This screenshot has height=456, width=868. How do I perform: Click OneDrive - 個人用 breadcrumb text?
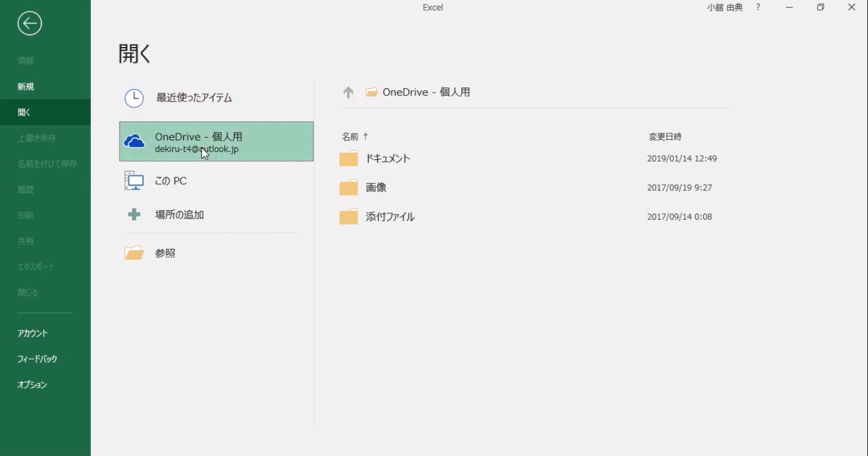[x=426, y=92]
